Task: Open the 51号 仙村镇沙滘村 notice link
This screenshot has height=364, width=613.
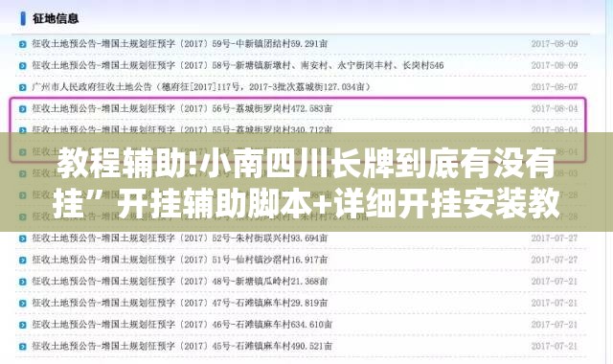Action: (x=180, y=260)
